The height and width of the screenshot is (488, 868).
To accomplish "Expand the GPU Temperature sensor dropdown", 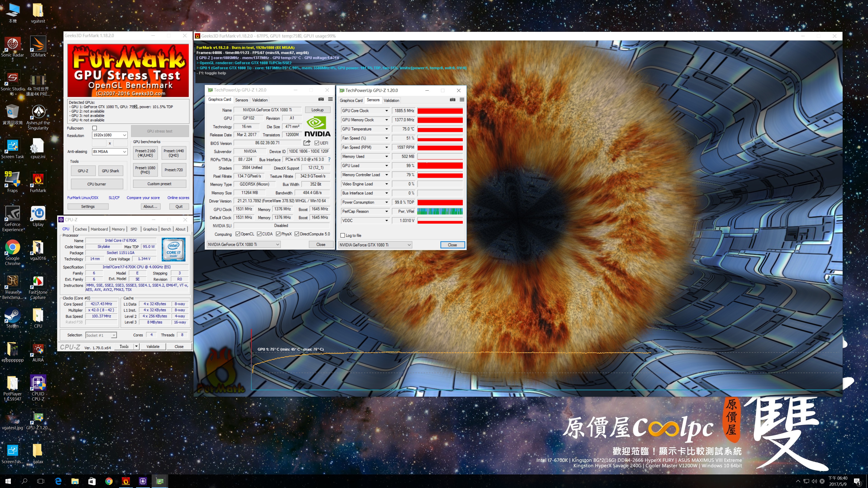I will [x=387, y=129].
